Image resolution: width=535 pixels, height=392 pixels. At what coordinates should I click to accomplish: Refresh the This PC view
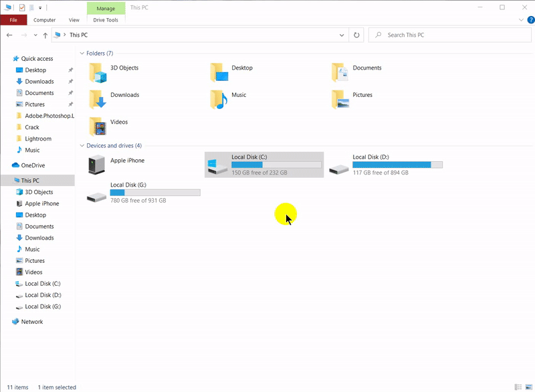(x=356, y=35)
